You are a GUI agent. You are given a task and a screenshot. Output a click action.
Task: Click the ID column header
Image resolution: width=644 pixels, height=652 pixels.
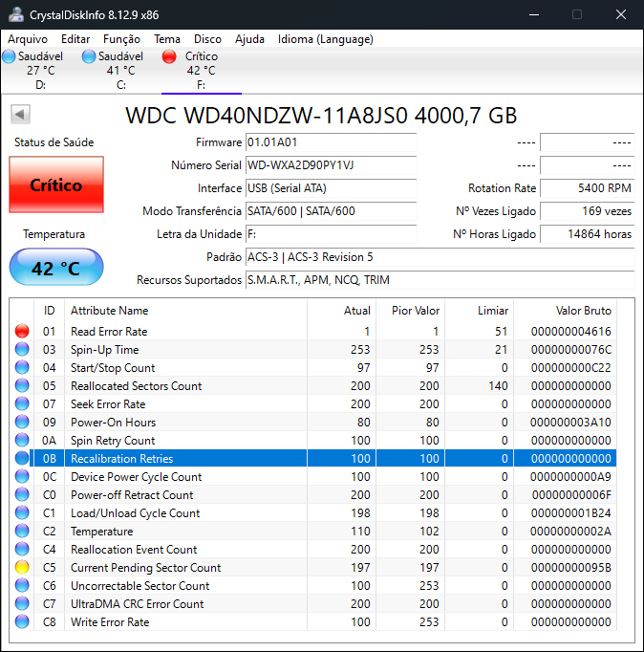pos(49,310)
